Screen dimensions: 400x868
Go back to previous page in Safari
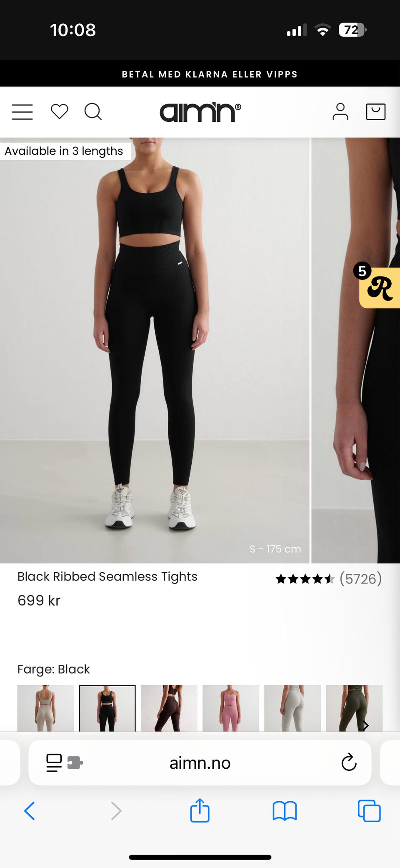coord(30,811)
